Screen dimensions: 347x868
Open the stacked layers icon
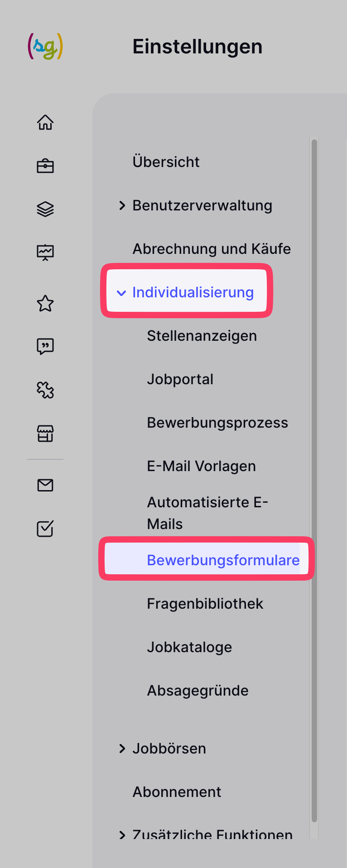coord(45,209)
